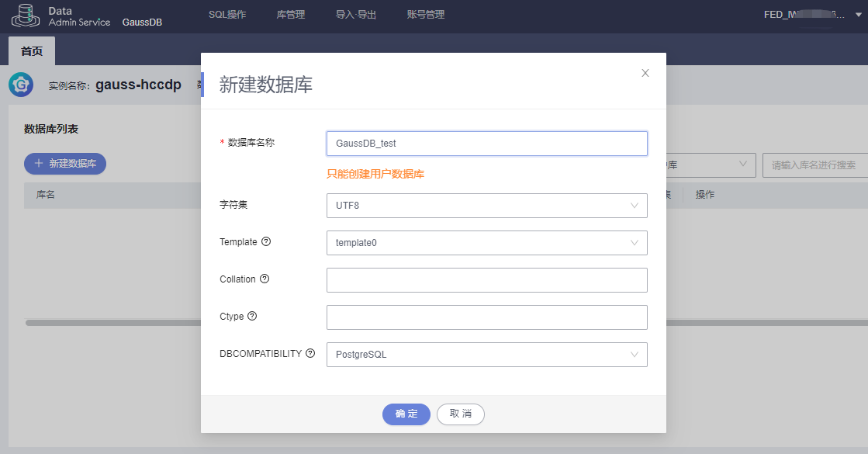868x454 pixels.
Task: Click the 新建数据库 button in the page
Action: [x=64, y=163]
